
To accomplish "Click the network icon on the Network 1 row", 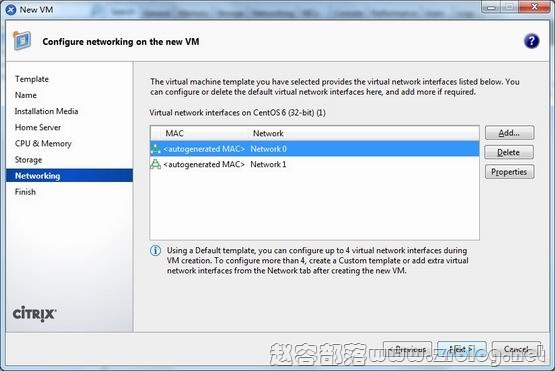I will click(155, 164).
